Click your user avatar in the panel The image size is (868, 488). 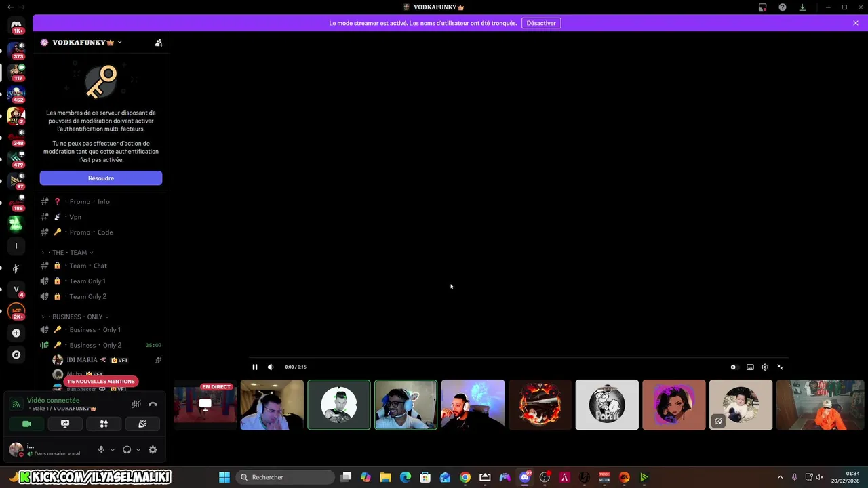coord(16,449)
